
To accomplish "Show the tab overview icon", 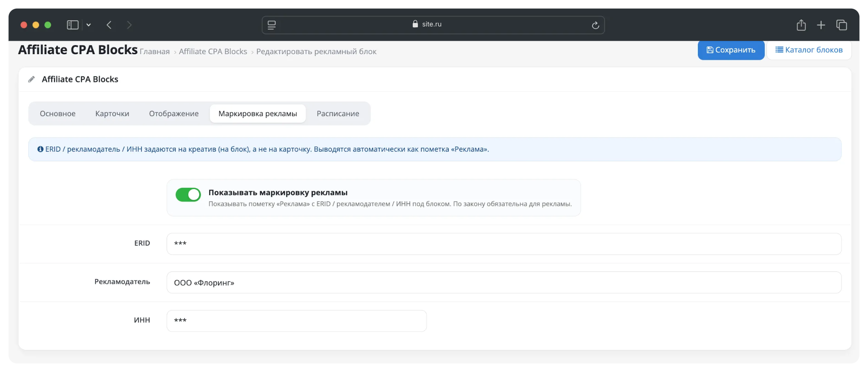I will [842, 25].
